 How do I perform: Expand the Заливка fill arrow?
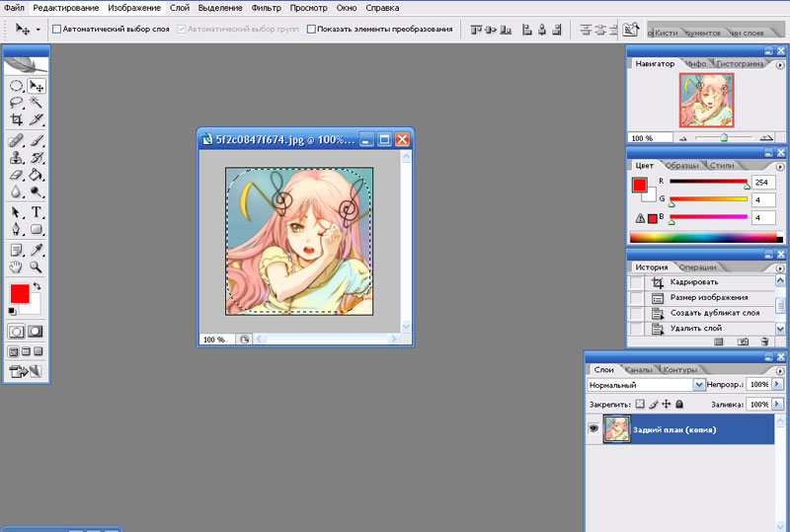click(778, 405)
